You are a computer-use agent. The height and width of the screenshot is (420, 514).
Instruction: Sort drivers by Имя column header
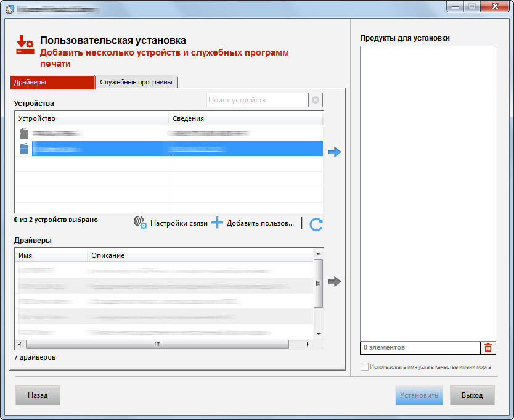click(51, 255)
